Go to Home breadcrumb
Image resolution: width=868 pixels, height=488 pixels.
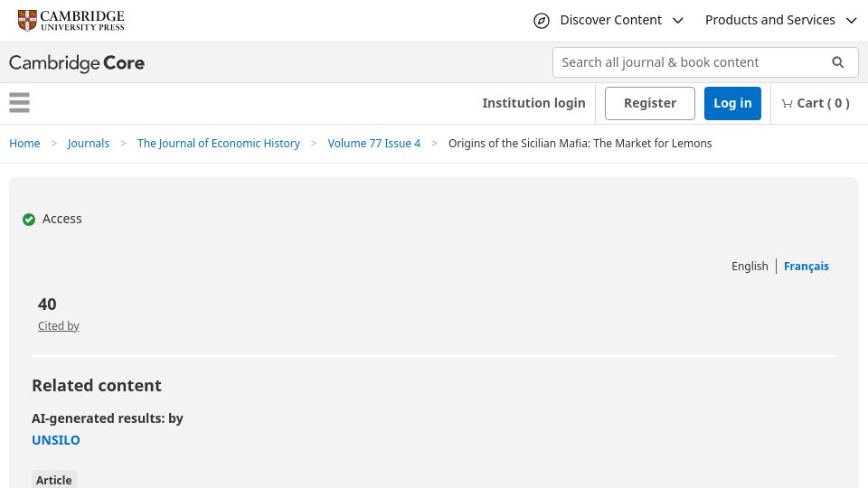tap(24, 144)
